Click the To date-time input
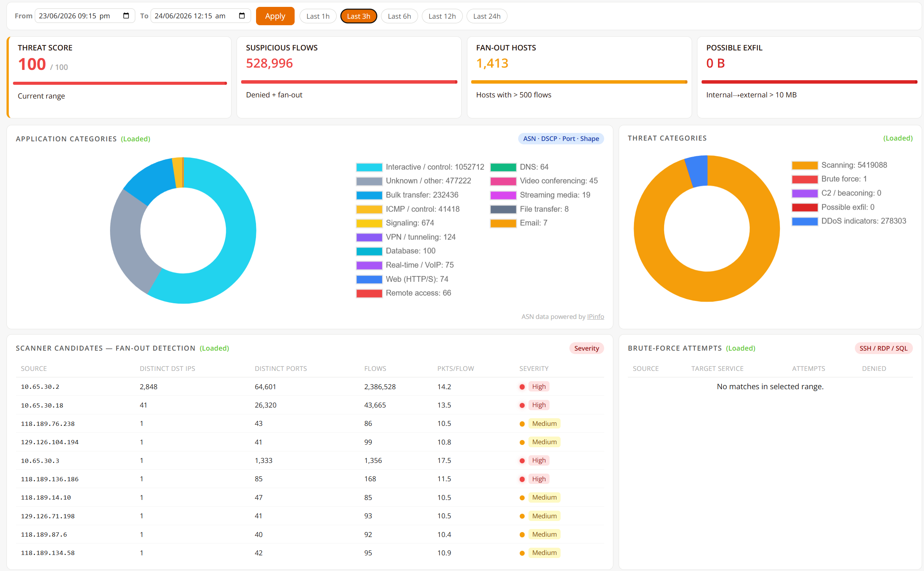Image resolution: width=924 pixels, height=571 pixels. click(201, 16)
